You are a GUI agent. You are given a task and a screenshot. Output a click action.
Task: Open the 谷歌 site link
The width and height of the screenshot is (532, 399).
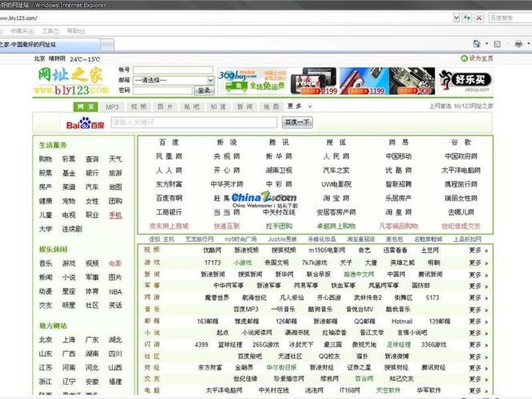(x=461, y=142)
